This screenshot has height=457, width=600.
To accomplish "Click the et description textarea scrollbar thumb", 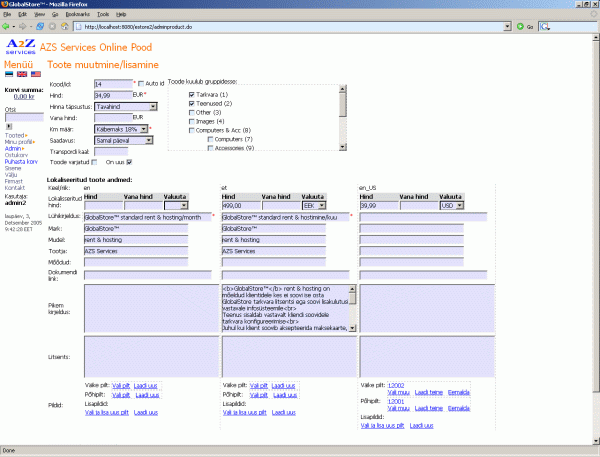I will (352, 298).
